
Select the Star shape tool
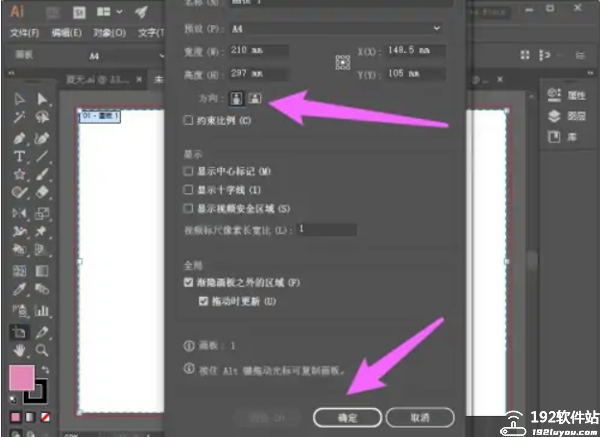pyautogui.click(x=19, y=174)
